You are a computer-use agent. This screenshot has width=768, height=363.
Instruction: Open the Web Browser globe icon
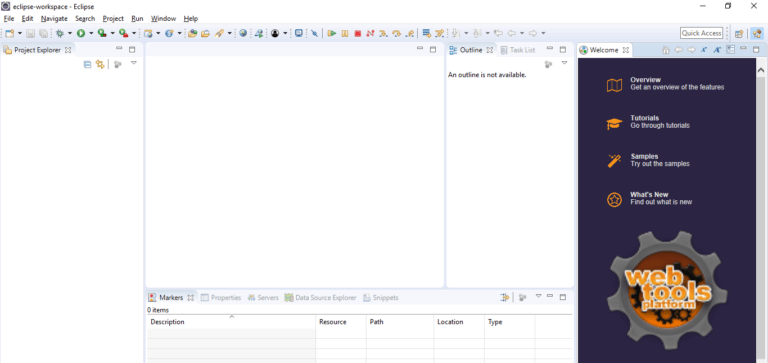[243, 33]
